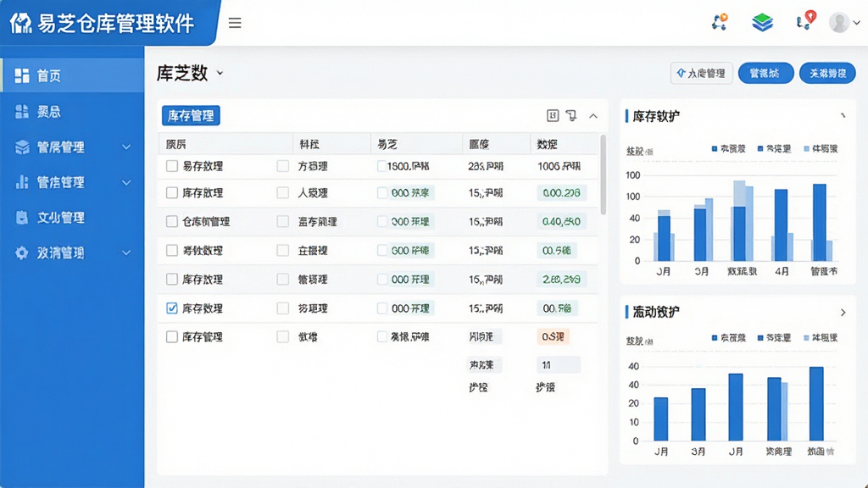Collapse the table panel with the up chevron
This screenshot has width=868, height=488.
pyautogui.click(x=593, y=115)
